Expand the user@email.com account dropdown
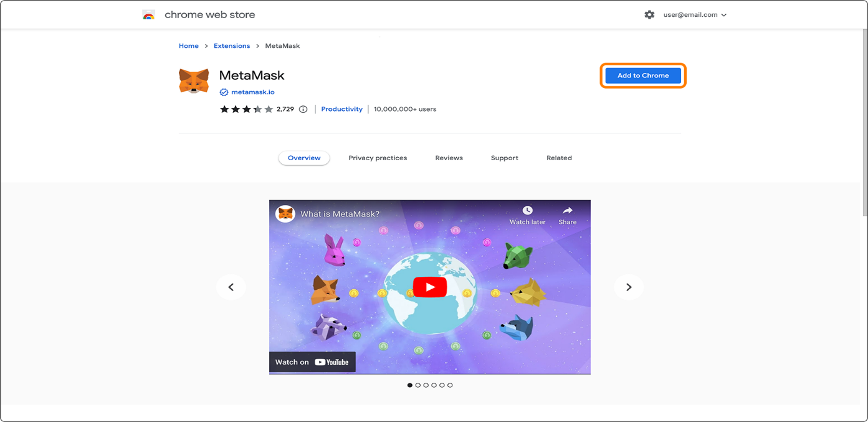Screen dimensions: 868x422 [695, 15]
